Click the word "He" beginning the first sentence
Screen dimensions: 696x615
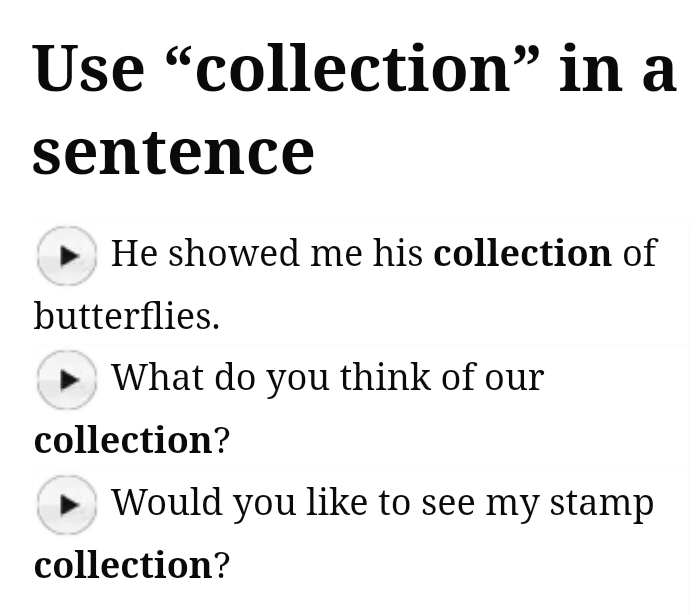[x=134, y=253]
